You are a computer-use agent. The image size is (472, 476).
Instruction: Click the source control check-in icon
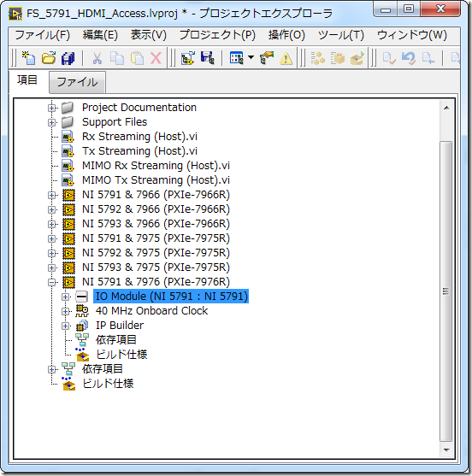[x=389, y=58]
